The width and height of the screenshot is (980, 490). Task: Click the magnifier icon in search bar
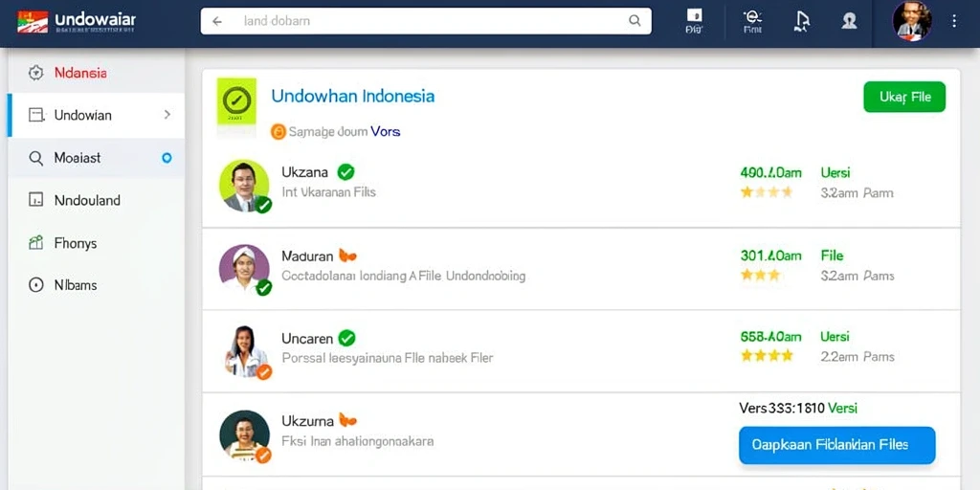point(635,21)
